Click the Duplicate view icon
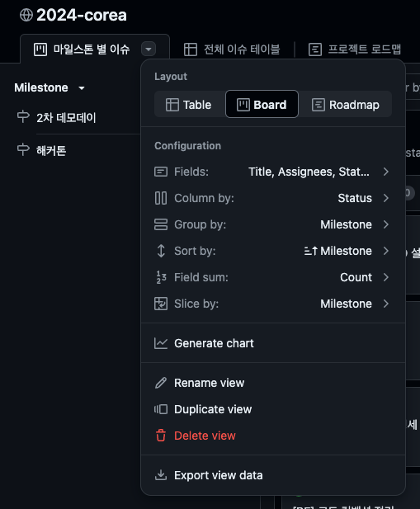420x509 pixels. (161, 409)
